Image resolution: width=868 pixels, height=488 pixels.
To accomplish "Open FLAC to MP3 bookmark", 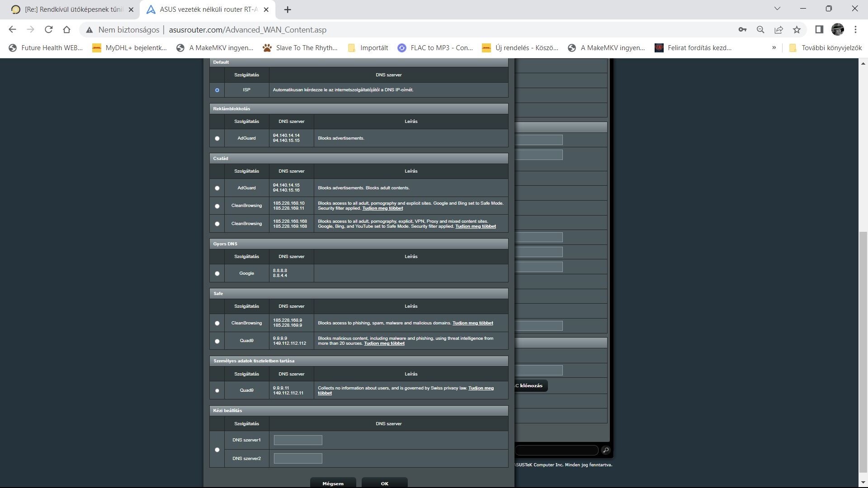I will pos(435,48).
